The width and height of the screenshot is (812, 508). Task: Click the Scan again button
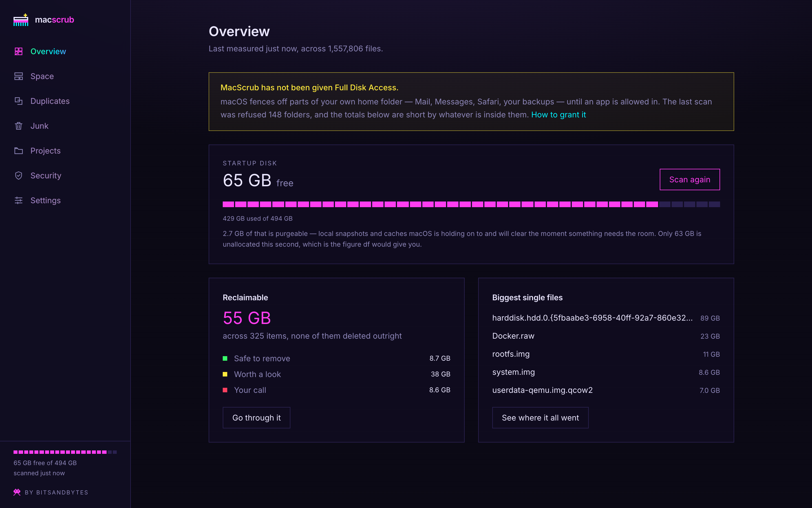(690, 179)
